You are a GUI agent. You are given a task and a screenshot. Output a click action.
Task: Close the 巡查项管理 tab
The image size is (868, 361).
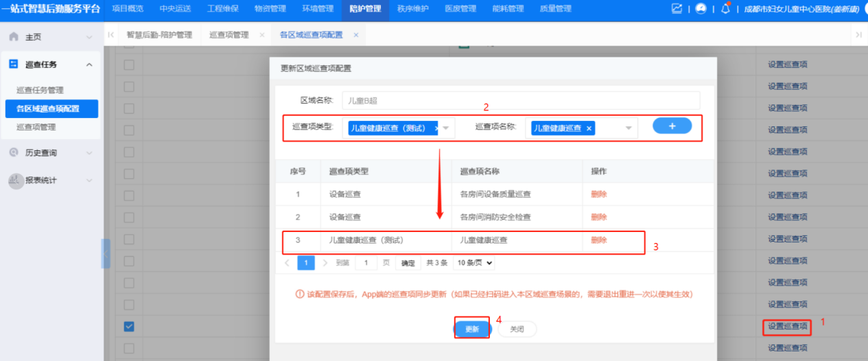coord(261,35)
